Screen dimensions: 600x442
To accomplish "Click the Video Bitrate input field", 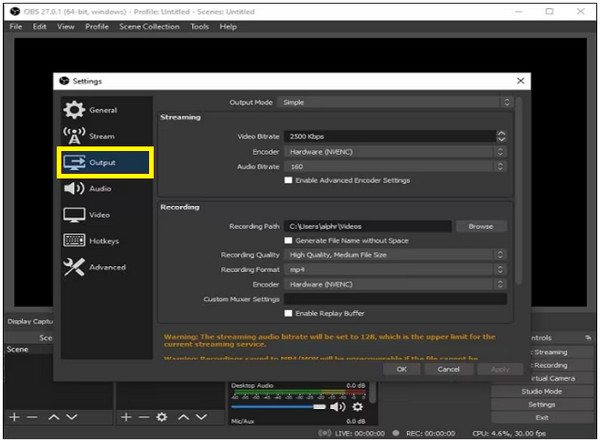I will click(x=390, y=136).
